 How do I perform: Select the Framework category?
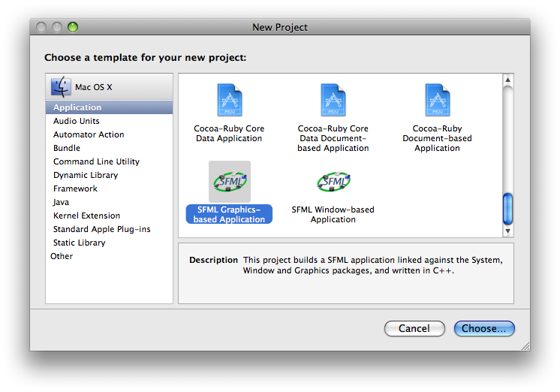point(75,188)
